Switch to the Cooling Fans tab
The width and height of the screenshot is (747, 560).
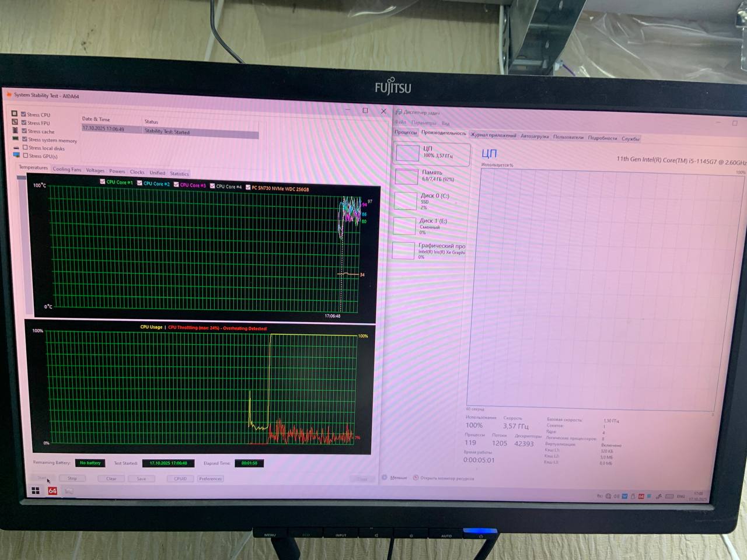[67, 169]
